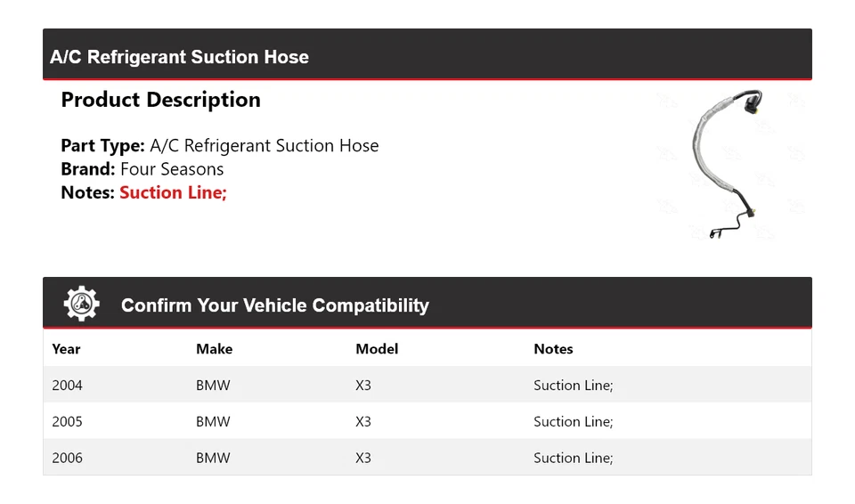Click the red Suction Line note
855x504 pixels.
click(x=173, y=192)
